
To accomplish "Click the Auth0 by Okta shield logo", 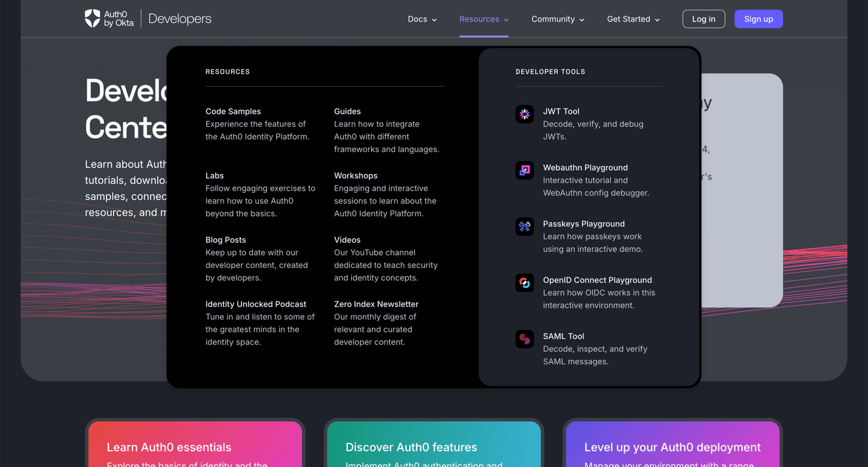I will (x=92, y=18).
